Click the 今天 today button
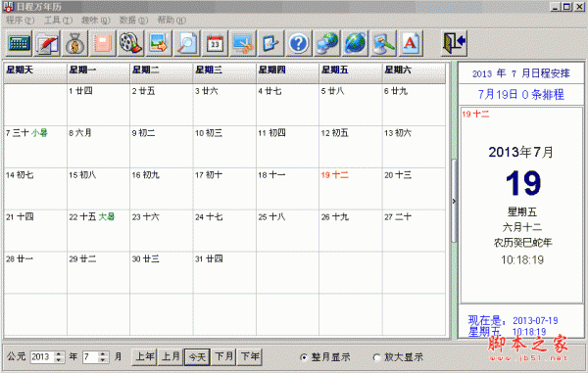The width and height of the screenshot is (588, 373). pyautogui.click(x=197, y=357)
